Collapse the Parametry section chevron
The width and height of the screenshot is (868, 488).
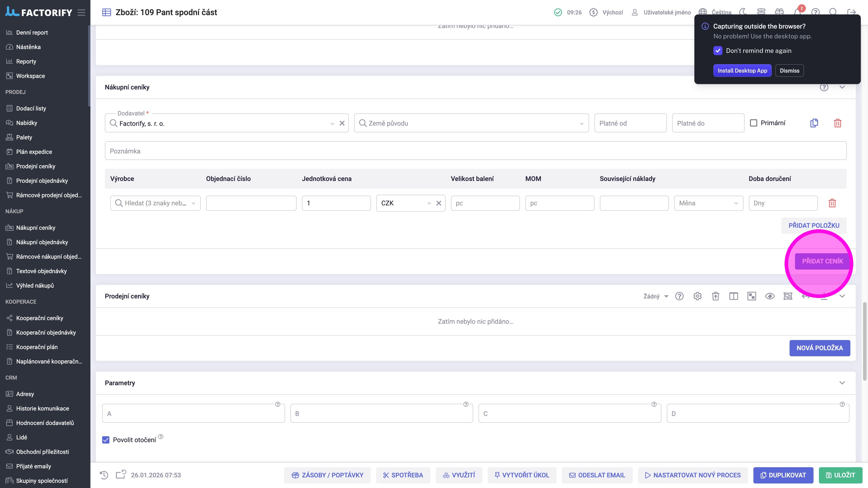[842, 383]
